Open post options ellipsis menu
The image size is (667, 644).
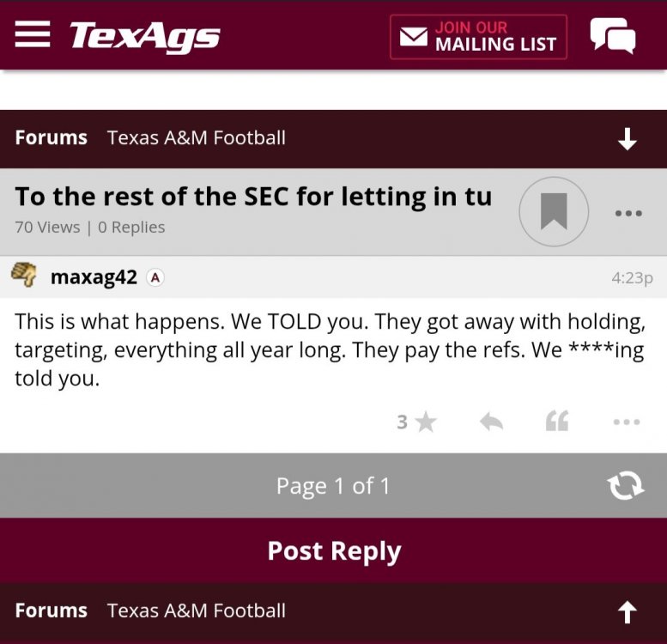click(x=627, y=422)
